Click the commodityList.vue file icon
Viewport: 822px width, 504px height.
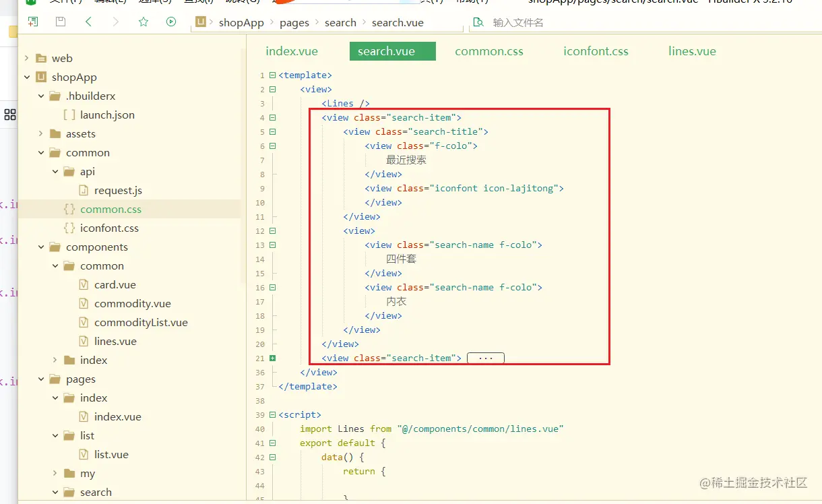click(x=84, y=322)
